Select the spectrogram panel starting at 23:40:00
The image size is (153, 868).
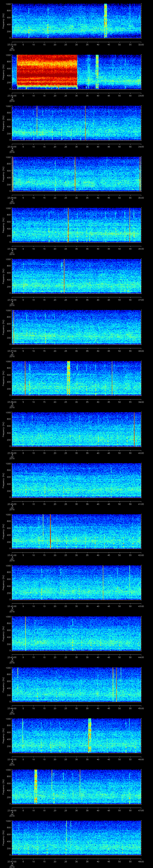click(x=77, y=480)
